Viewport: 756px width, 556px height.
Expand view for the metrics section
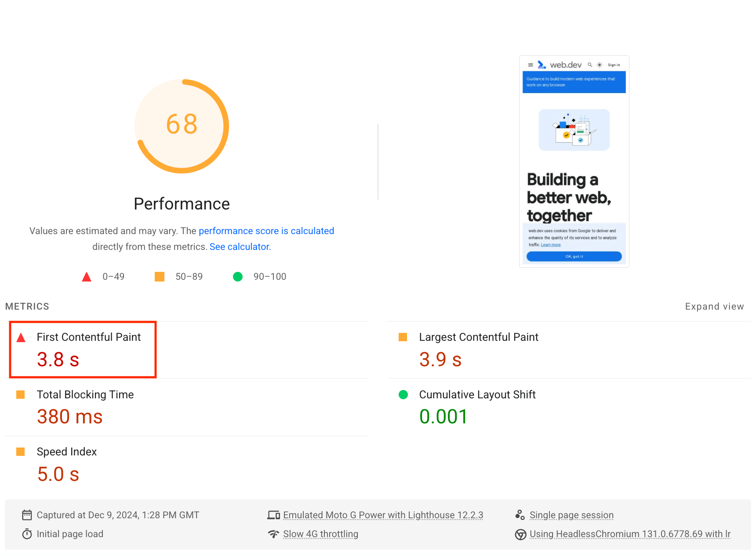click(714, 306)
